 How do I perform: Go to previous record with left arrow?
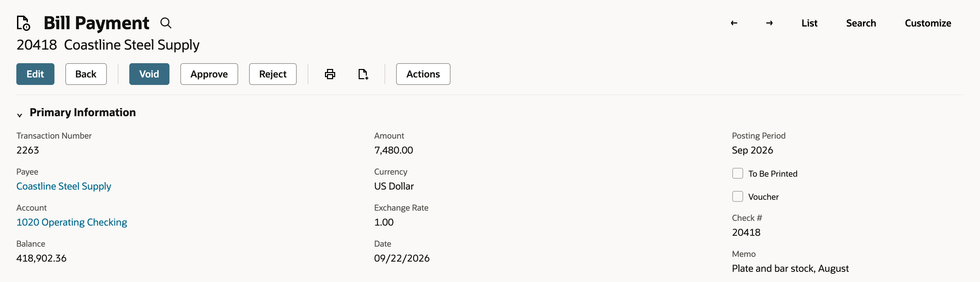click(x=734, y=23)
